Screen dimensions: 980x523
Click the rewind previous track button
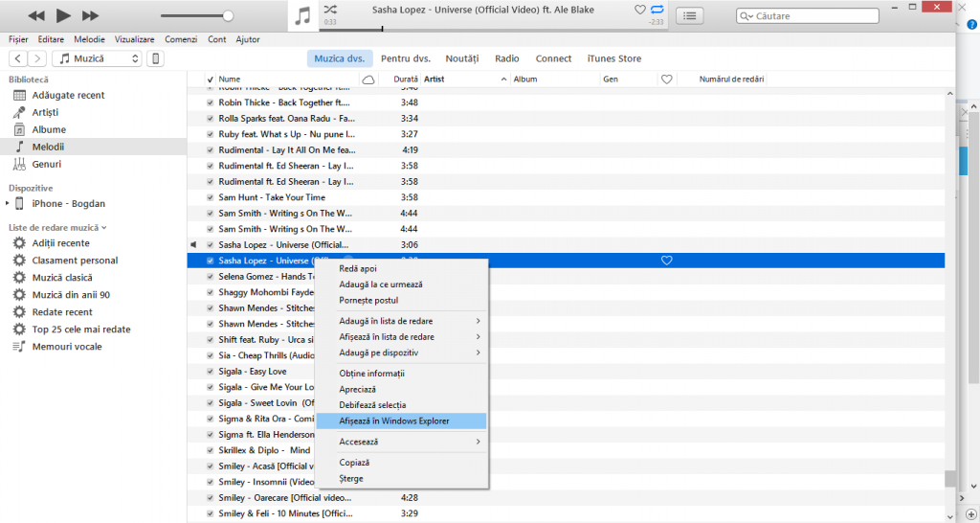(x=36, y=15)
